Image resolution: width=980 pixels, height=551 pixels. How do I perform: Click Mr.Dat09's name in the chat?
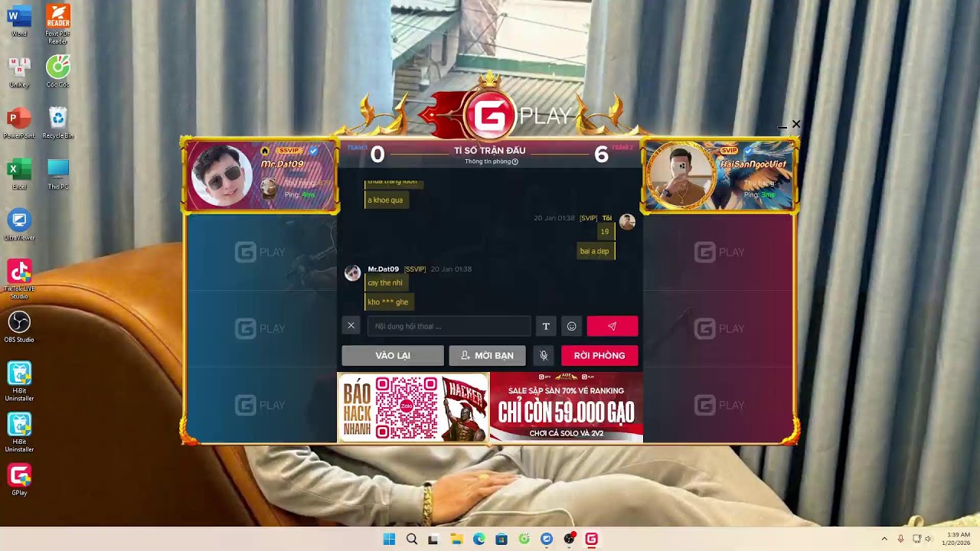(383, 269)
